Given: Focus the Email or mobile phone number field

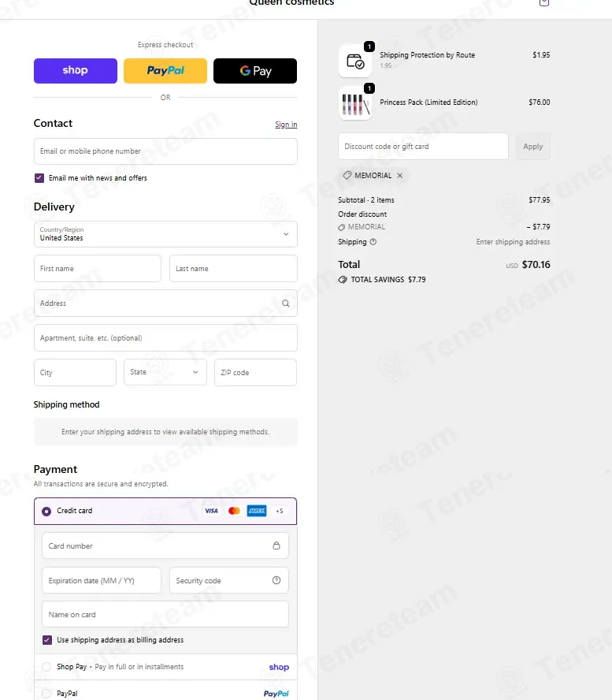Looking at the screenshot, I should click(165, 151).
